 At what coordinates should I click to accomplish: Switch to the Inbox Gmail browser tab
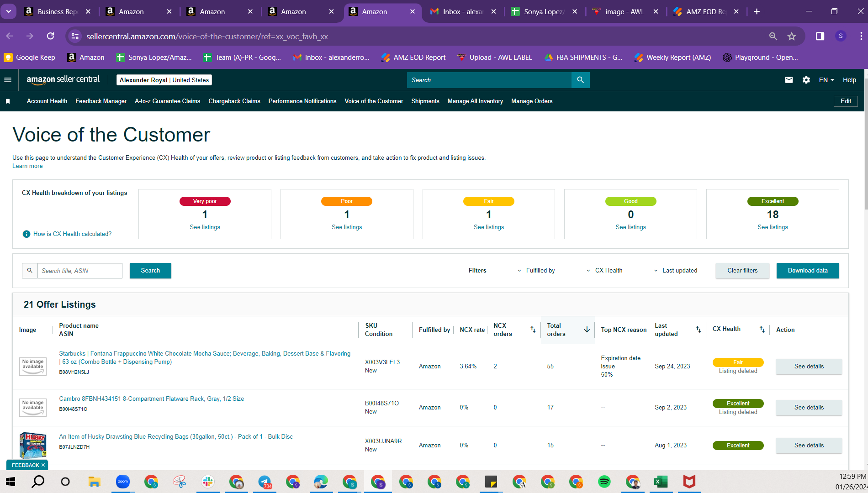462,11
